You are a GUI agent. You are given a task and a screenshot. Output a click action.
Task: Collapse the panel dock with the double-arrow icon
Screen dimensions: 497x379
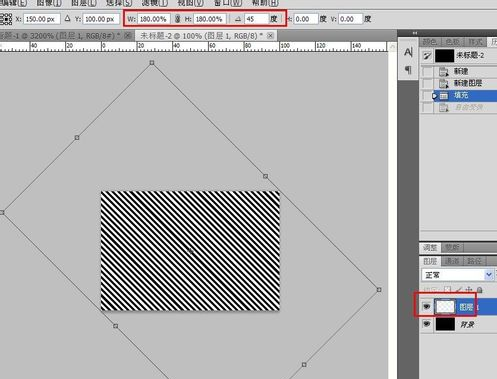click(x=415, y=33)
